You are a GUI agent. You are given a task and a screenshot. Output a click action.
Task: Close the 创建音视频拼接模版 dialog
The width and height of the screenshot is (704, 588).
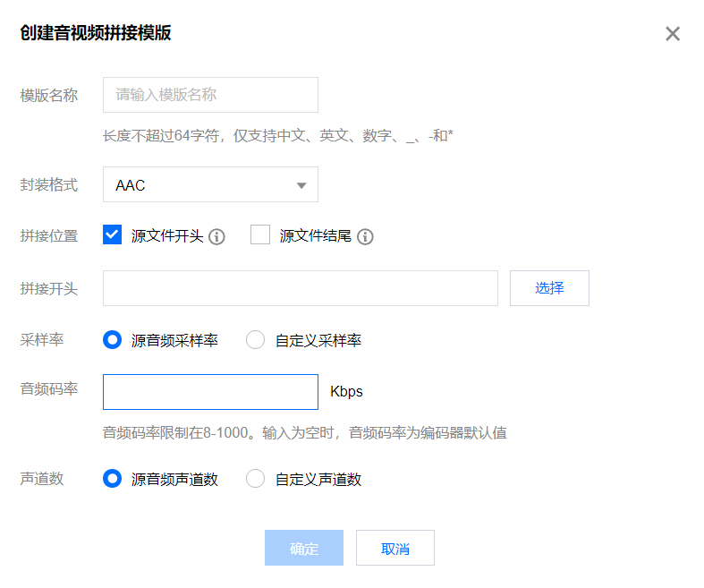tap(673, 34)
